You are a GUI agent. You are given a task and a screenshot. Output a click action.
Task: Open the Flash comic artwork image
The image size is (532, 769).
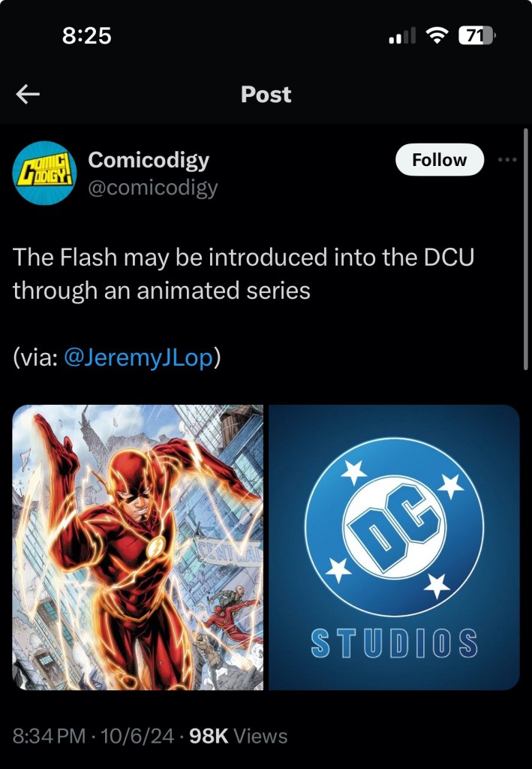point(137,547)
